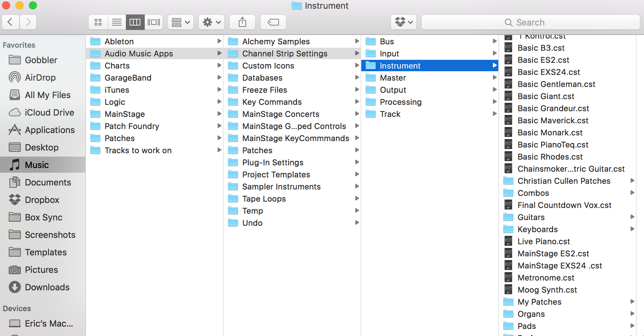The height and width of the screenshot is (336, 644).
Task: Go forward with the forward arrow
Action: coord(28,22)
